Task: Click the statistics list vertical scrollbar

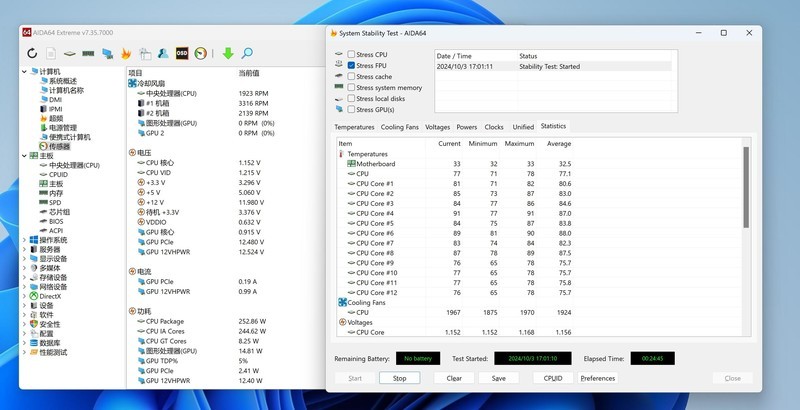Action: (744, 240)
